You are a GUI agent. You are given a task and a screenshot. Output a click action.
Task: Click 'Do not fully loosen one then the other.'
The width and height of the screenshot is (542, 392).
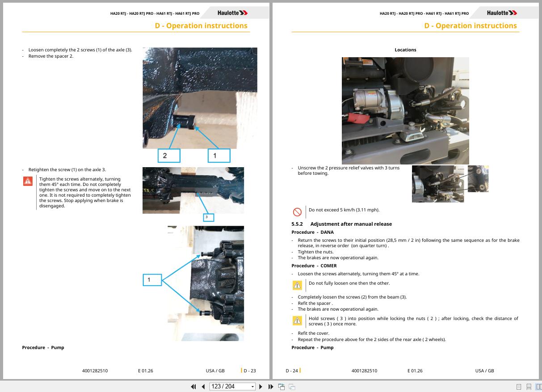click(x=349, y=283)
